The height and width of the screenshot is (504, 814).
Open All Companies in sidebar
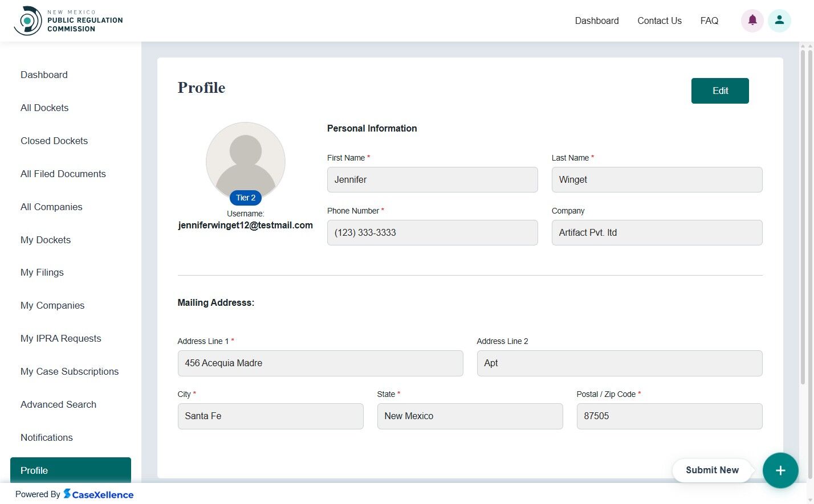(51, 207)
